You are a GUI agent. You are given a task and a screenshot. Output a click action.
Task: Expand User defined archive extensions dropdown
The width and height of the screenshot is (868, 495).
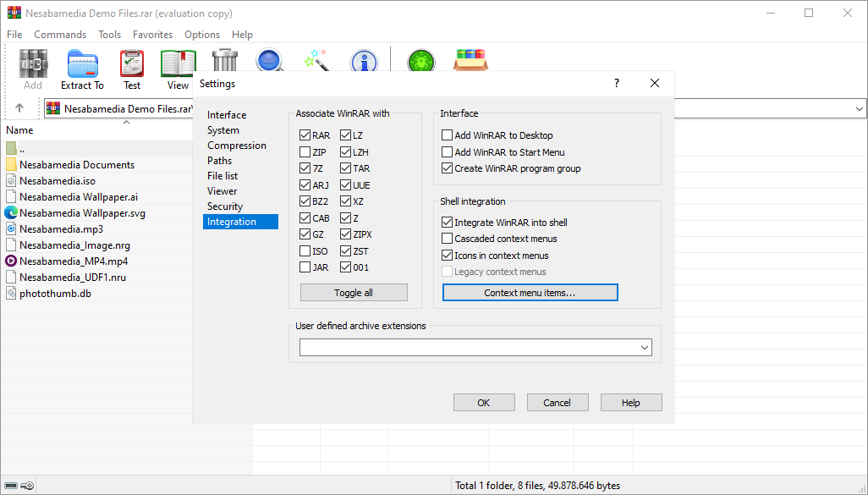point(645,348)
